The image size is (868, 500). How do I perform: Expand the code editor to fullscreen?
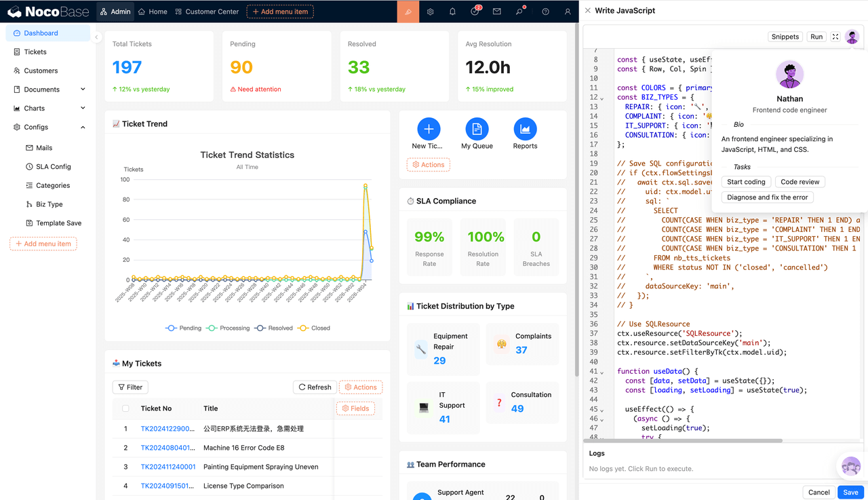click(x=835, y=37)
